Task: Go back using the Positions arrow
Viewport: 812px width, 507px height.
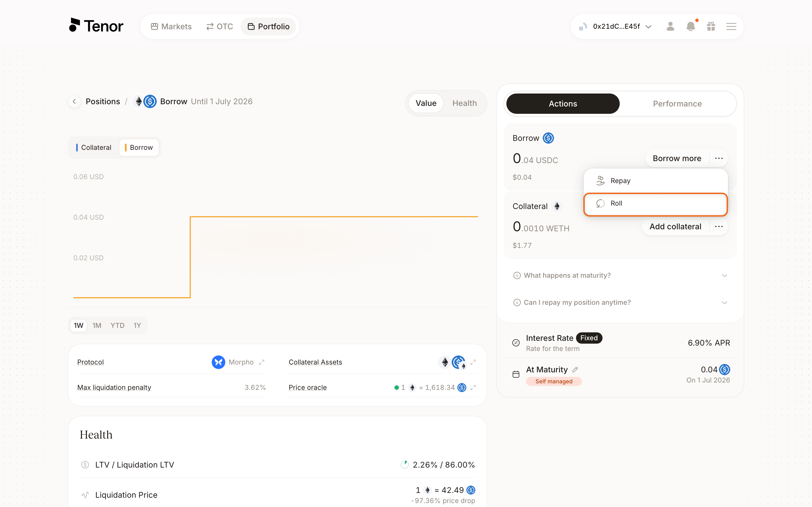Action: point(74,101)
